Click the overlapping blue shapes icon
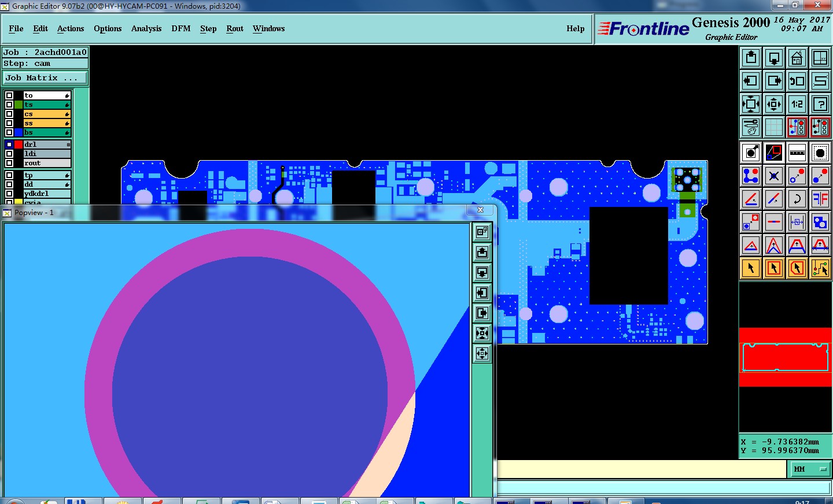The image size is (833, 504). (x=820, y=222)
